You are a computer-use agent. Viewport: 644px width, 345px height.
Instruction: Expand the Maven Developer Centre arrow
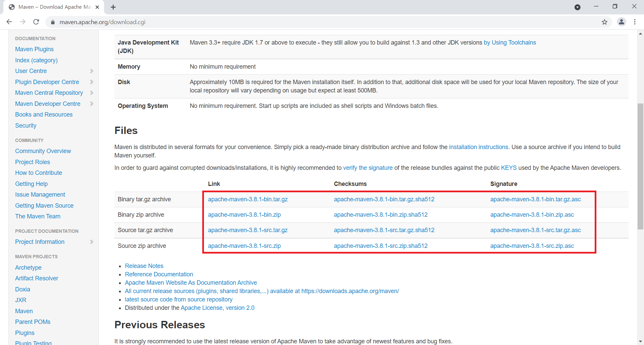click(x=92, y=104)
